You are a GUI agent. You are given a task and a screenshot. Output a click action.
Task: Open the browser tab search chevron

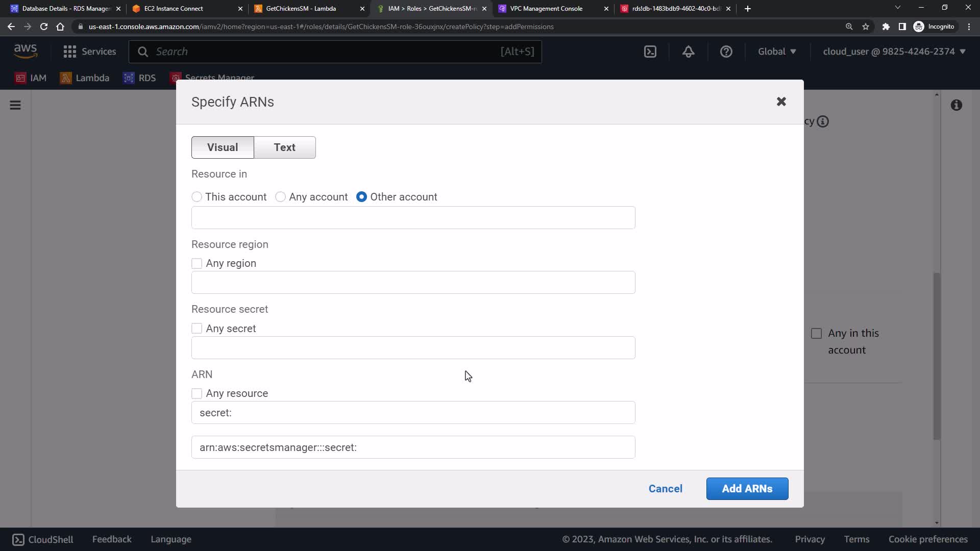[897, 8]
